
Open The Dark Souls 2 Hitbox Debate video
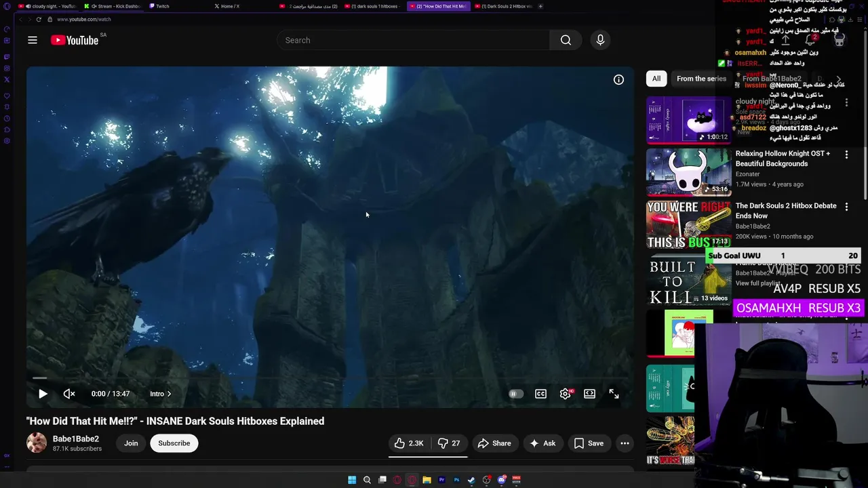pyautogui.click(x=786, y=211)
